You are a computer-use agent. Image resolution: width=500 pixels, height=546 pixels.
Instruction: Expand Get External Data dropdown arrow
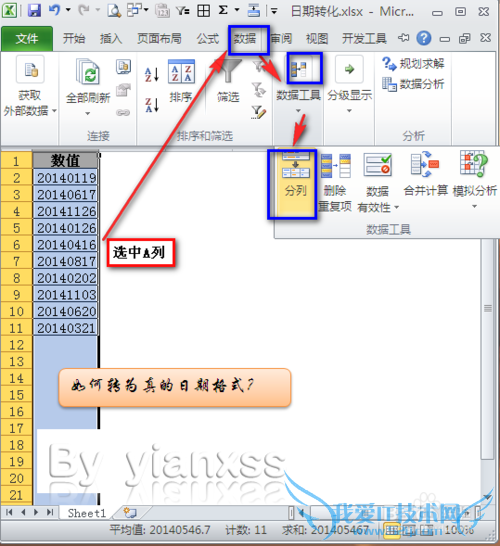pos(54,111)
